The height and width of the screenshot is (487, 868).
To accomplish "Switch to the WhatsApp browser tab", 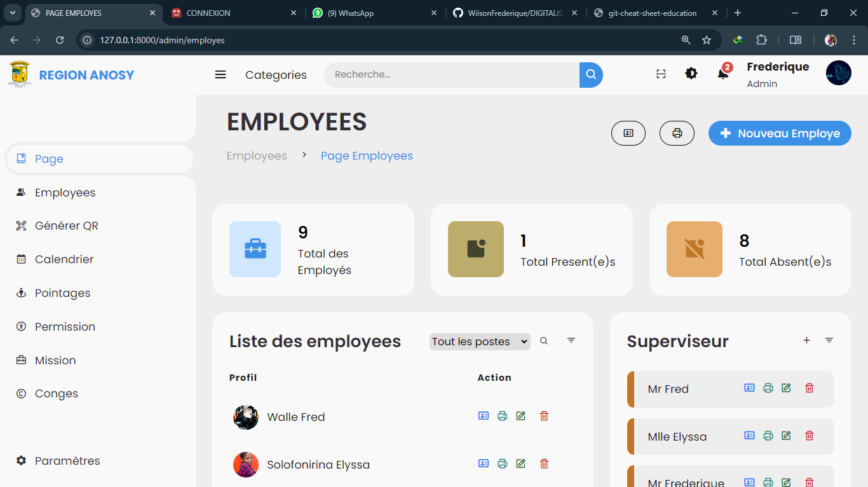I will pos(372,13).
